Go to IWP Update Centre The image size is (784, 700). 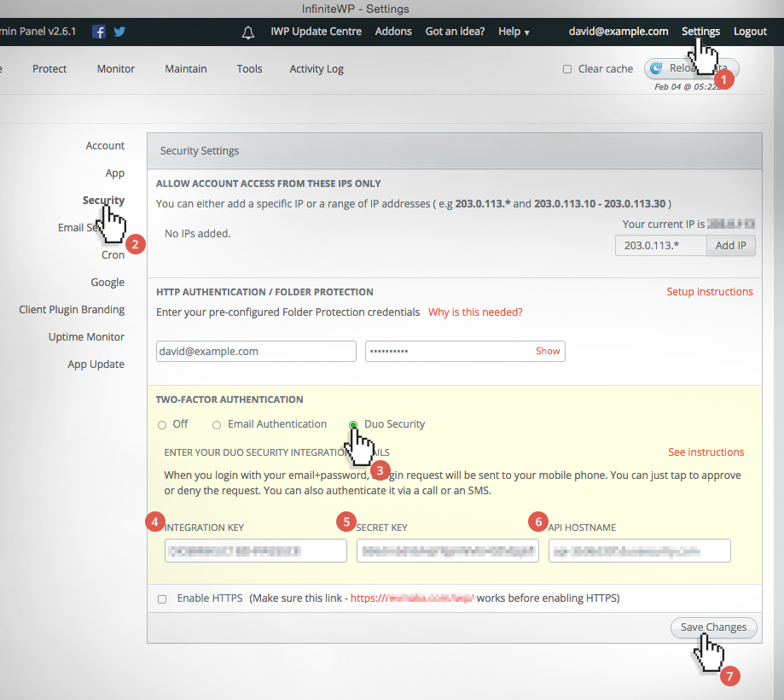pos(317,31)
